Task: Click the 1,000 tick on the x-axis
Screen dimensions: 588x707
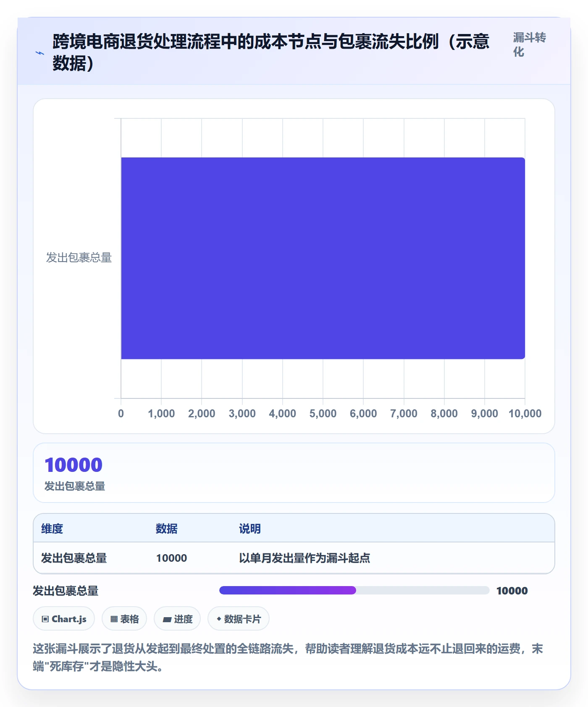Action: (x=161, y=414)
